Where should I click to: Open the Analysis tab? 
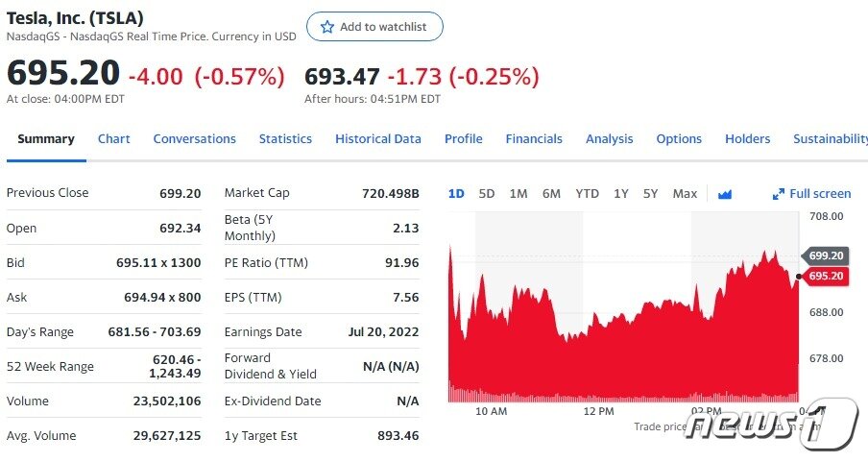point(609,139)
